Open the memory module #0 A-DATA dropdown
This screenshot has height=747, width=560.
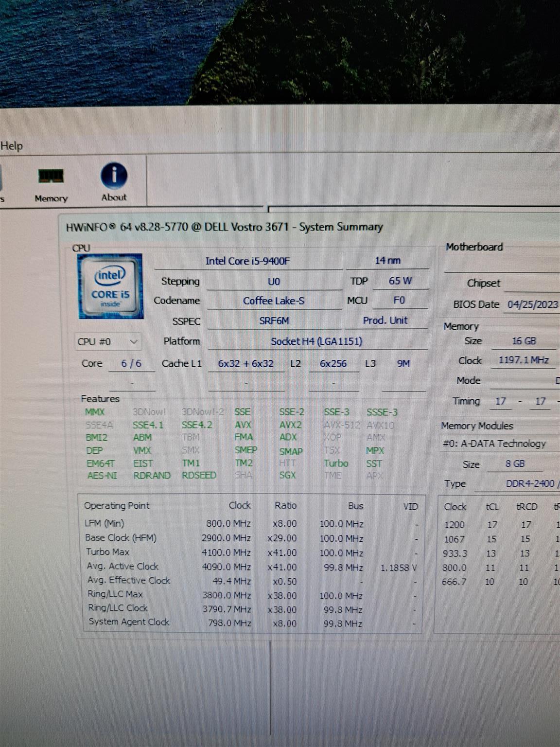[496, 444]
